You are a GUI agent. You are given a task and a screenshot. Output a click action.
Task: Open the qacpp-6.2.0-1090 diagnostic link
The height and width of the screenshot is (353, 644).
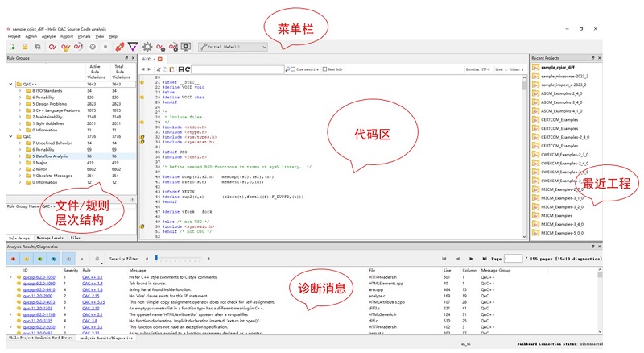point(39,284)
